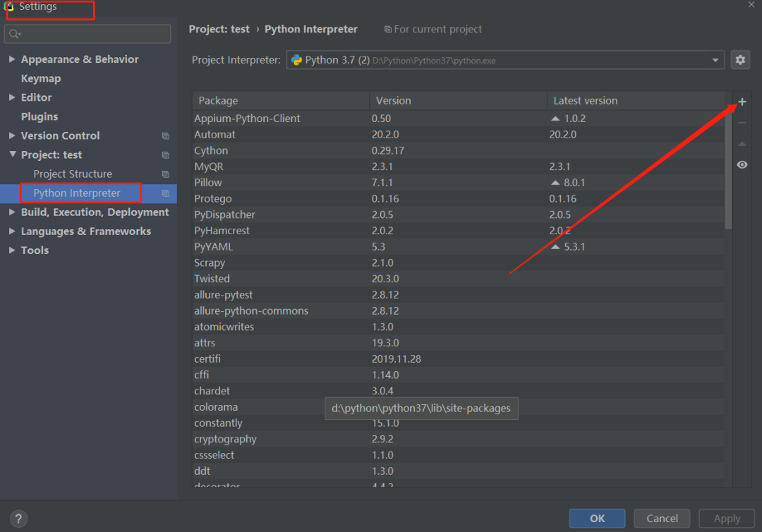
Task: Select the certifi package row
Action: click(x=459, y=359)
